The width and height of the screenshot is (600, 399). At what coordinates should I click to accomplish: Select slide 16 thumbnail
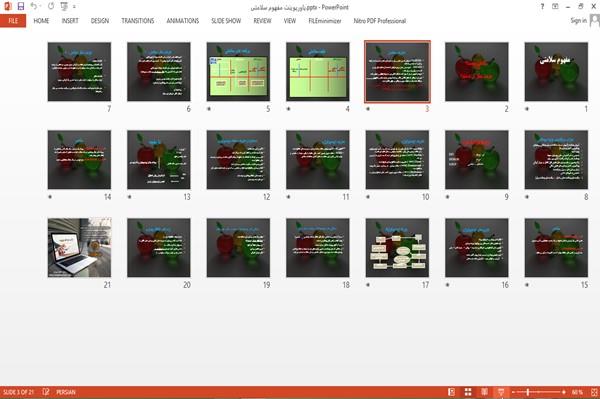click(x=476, y=248)
